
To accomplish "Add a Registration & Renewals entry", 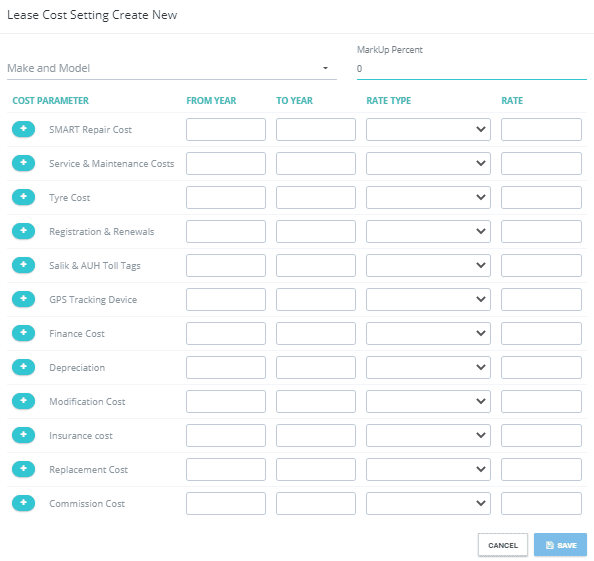I will tap(23, 231).
